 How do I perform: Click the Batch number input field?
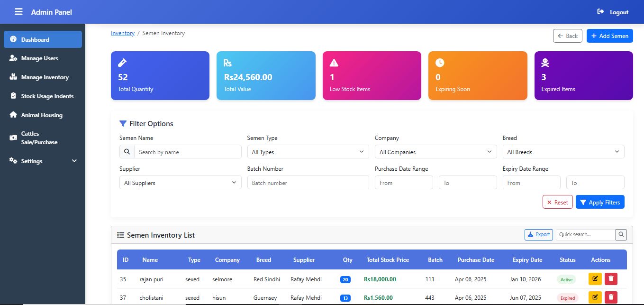coord(308,183)
